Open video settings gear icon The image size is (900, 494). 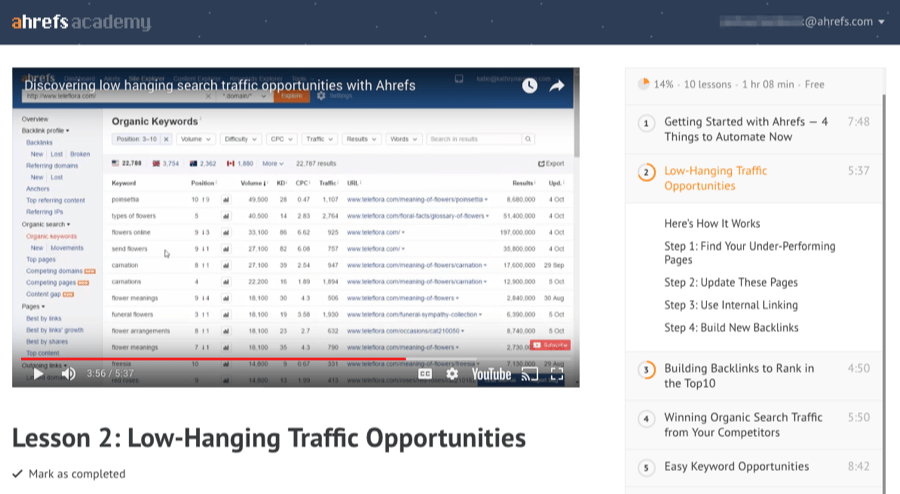click(452, 374)
